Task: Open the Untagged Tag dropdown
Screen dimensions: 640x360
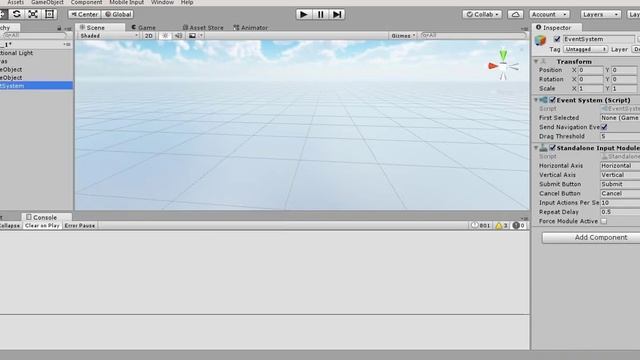Action: (585, 49)
